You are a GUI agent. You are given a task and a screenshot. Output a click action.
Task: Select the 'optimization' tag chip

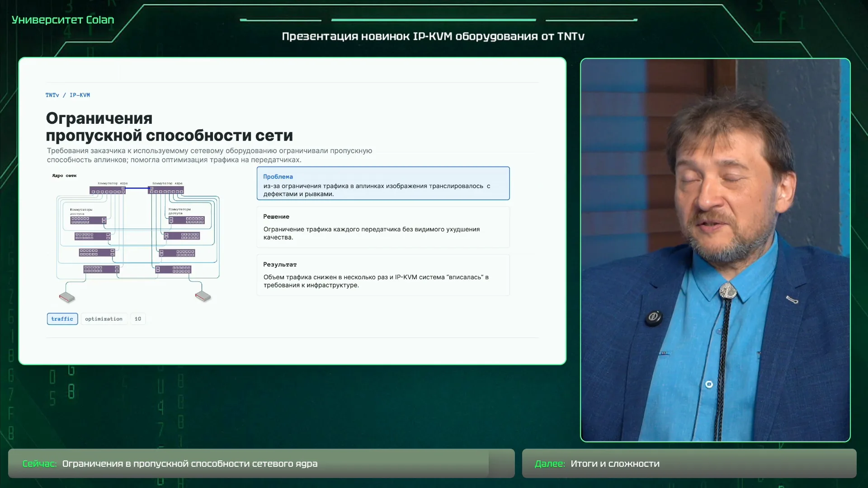104,319
